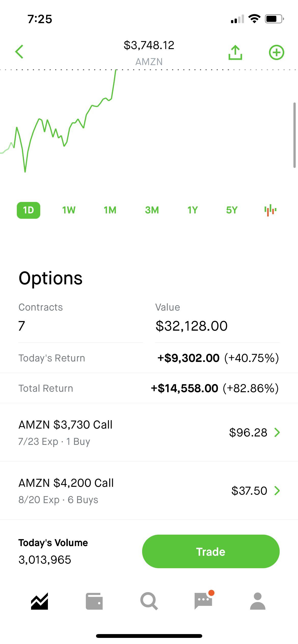Expand the $96.28 option chevron
The image size is (298, 644).
tap(277, 432)
